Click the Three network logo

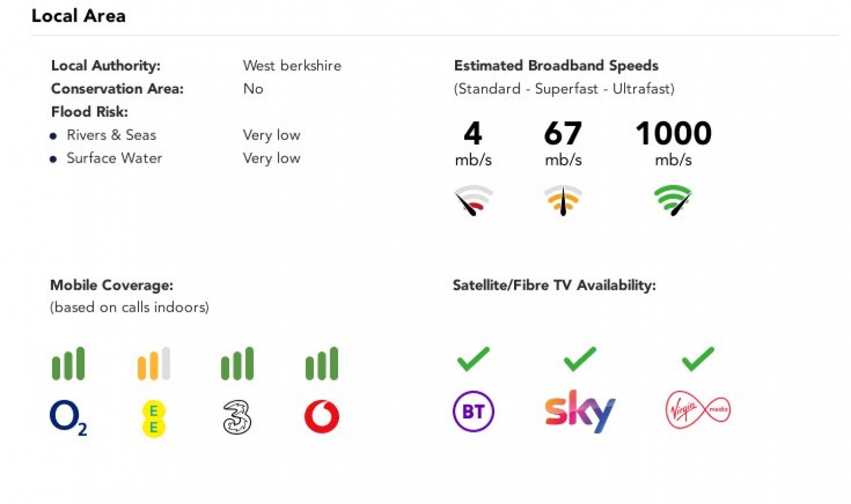(237, 417)
